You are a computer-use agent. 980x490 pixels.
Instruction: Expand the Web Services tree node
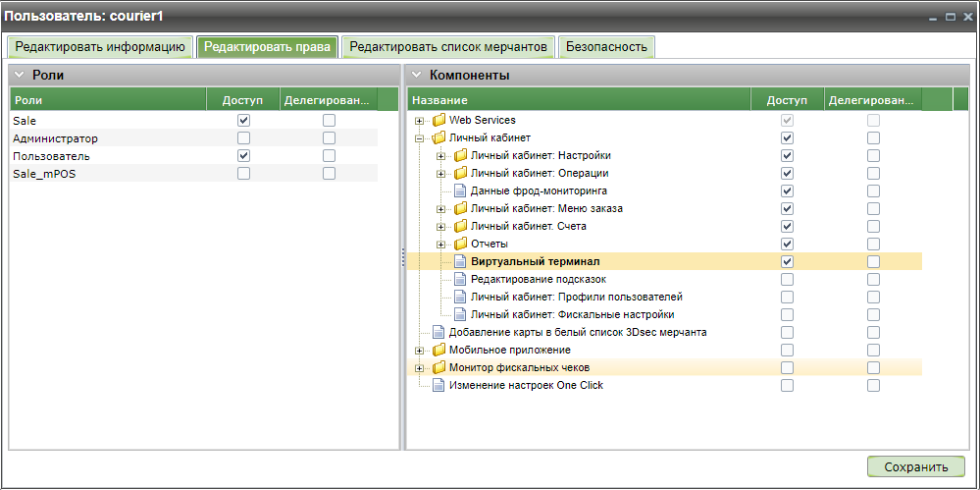pyautogui.click(x=420, y=120)
